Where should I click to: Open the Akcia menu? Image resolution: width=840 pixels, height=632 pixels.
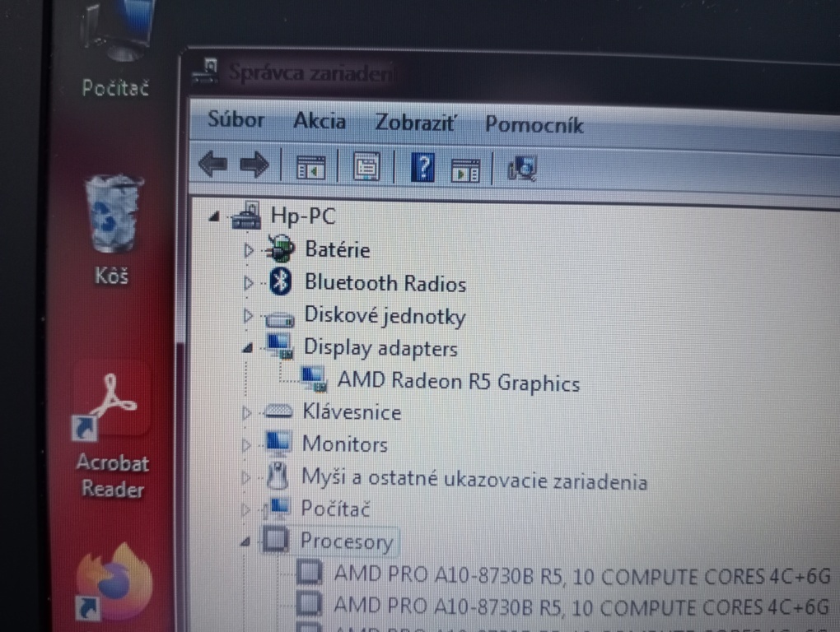pos(320,121)
